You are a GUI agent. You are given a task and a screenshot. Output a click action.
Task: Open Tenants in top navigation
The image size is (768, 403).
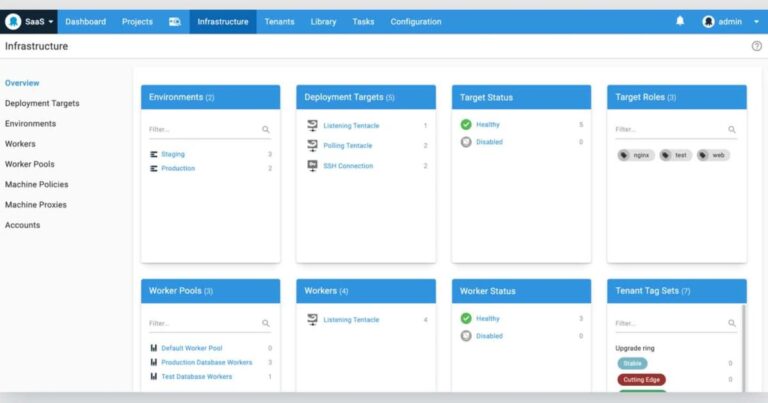279,22
